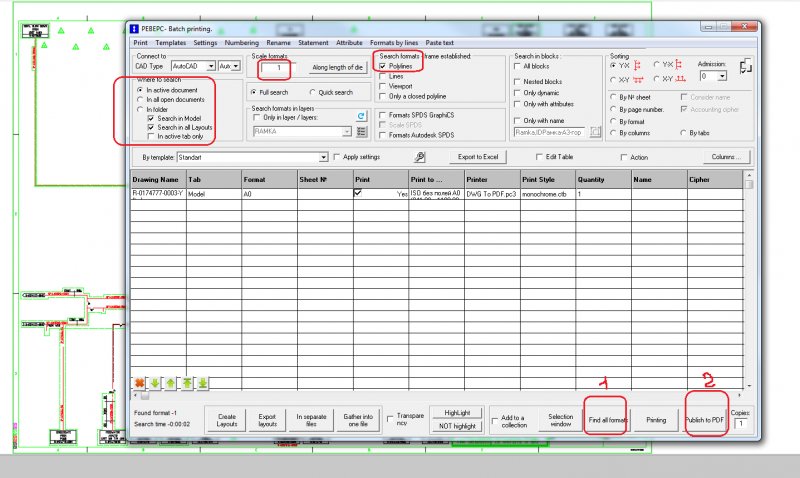This screenshot has height=478, width=800.
Task: Toggle Search in all Layouts checkbox
Action: point(151,128)
